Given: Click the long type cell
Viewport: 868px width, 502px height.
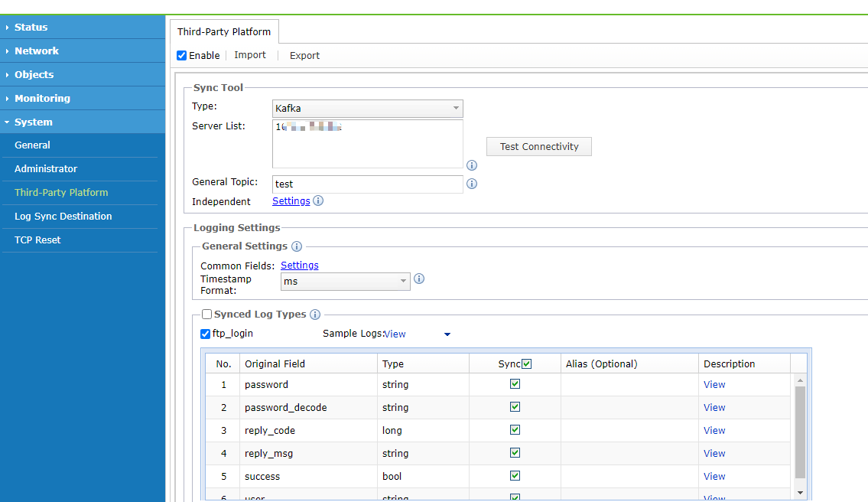Looking at the screenshot, I should pos(424,431).
